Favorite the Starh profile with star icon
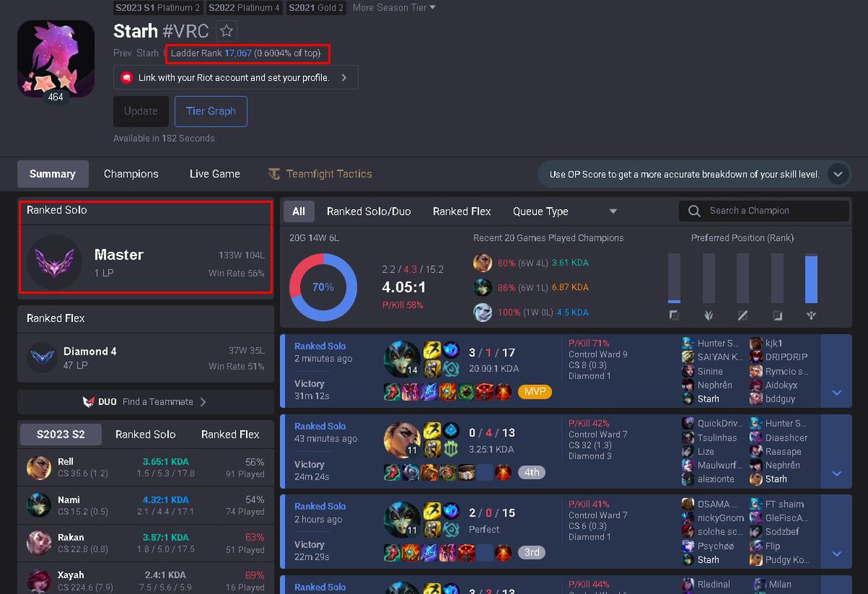This screenshot has width=868, height=594. [226, 31]
